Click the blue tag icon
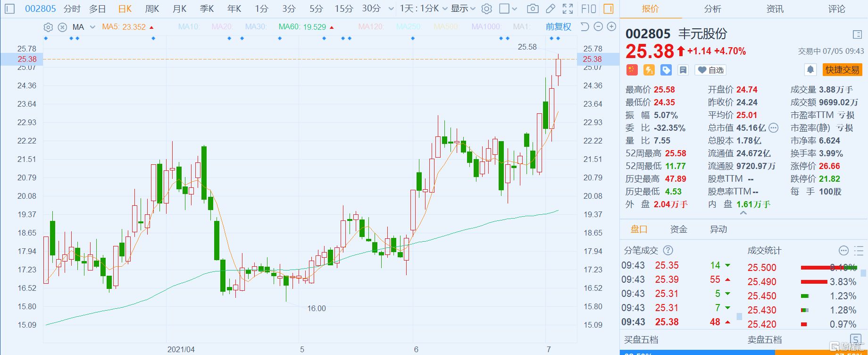Image resolution: width=868 pixels, height=355 pixels. click(x=666, y=70)
